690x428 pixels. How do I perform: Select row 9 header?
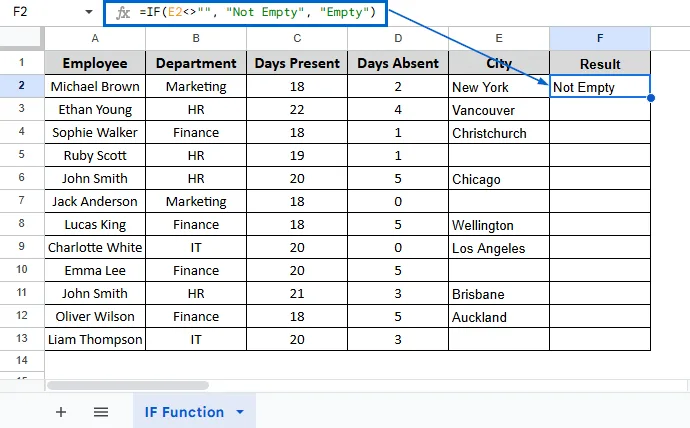(x=22, y=247)
